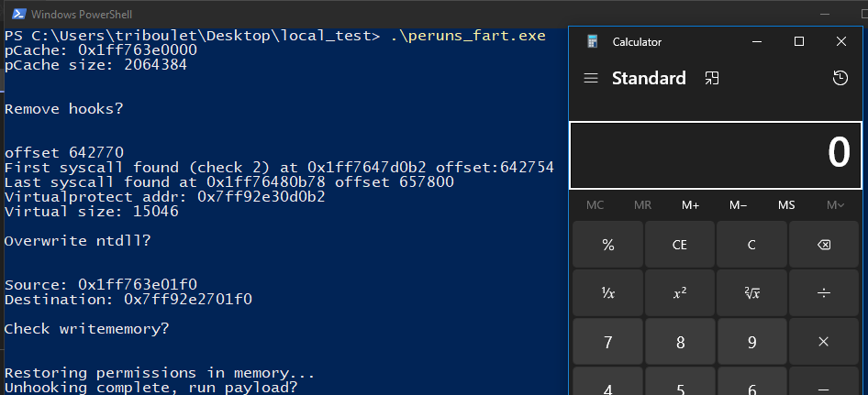Close the Calculator window
Viewport: 868px width, 395px height.
coord(841,41)
